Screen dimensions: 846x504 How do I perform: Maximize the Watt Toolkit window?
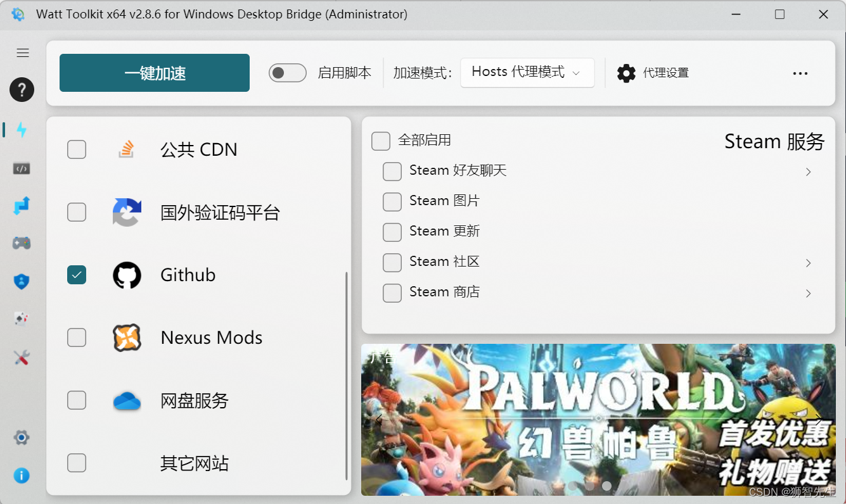779,14
